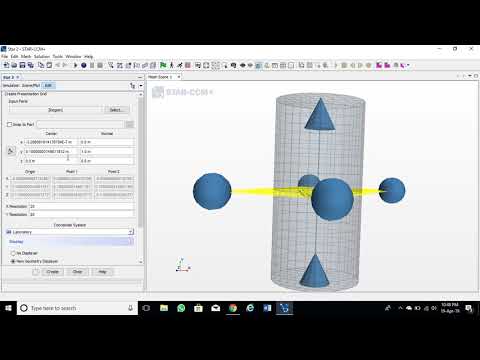Open the Displayer dropdown list
This screenshot has width=480, height=360.
tap(70, 241)
